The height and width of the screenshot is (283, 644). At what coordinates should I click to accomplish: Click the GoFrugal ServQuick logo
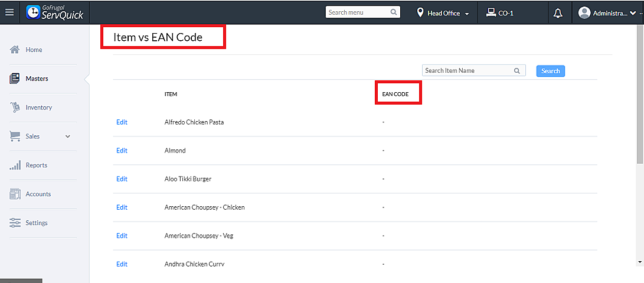point(55,12)
